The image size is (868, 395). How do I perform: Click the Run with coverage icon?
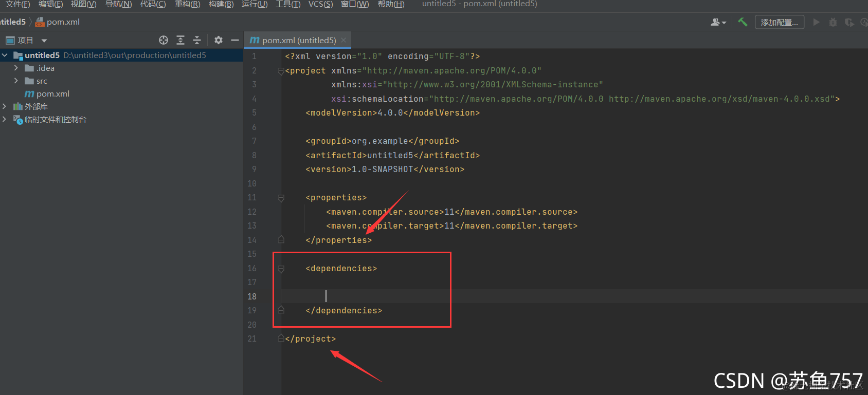(x=849, y=22)
